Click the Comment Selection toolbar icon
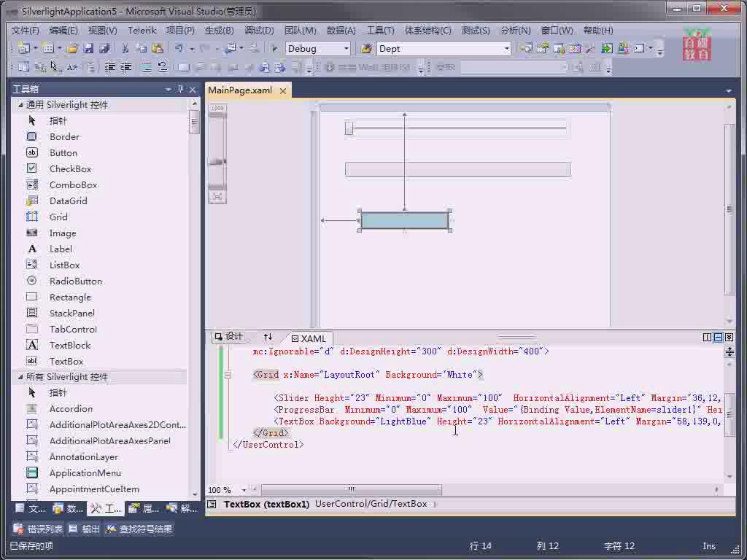Viewport: 747px width, 560px height. (x=146, y=67)
